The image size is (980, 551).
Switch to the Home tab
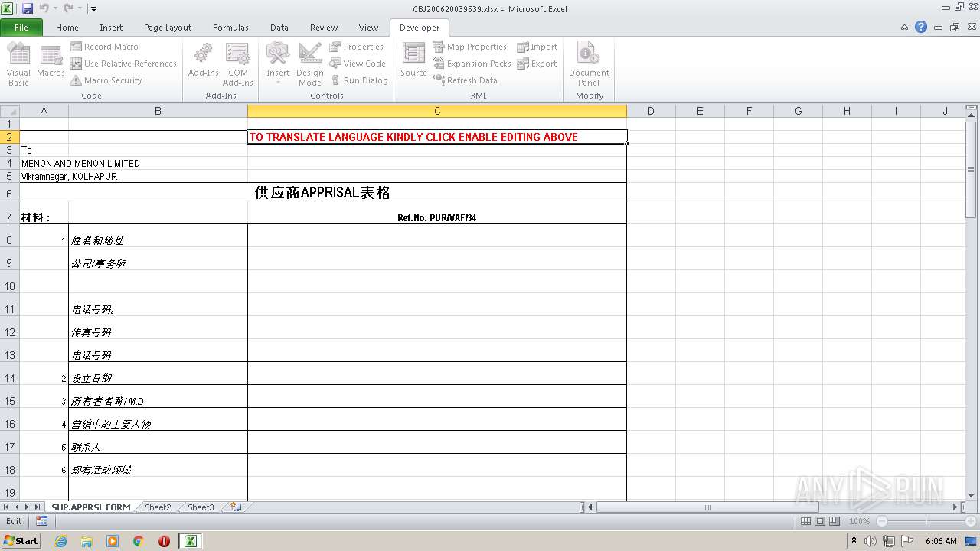(x=67, y=28)
